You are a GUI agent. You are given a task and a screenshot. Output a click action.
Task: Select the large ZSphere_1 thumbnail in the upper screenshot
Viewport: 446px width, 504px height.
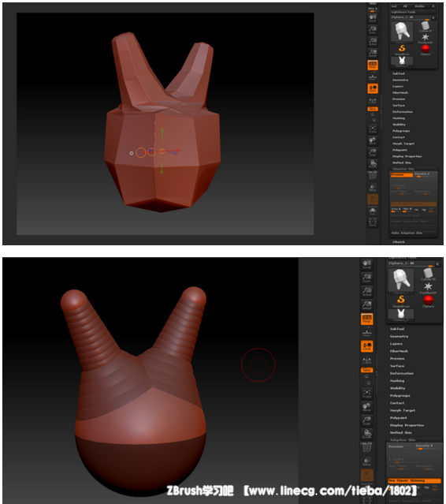402,32
